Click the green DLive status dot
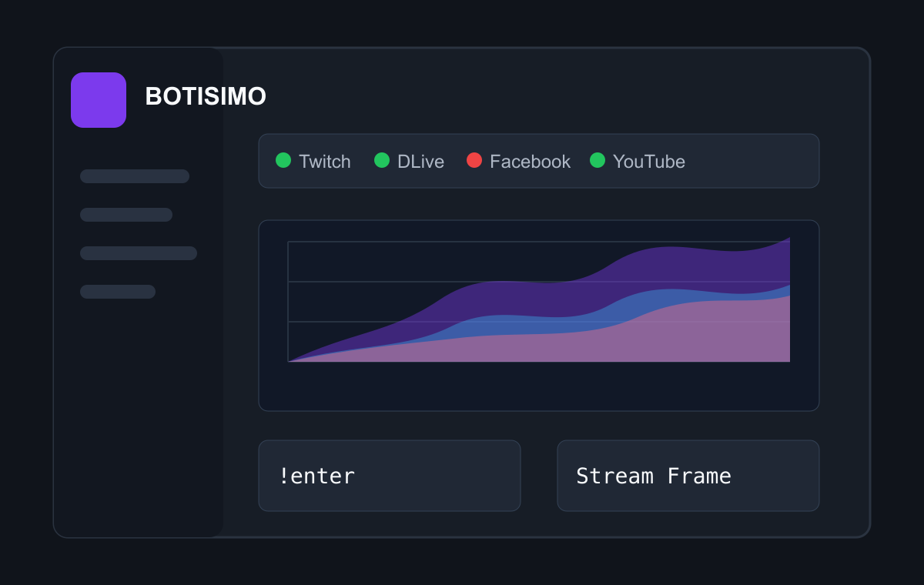This screenshot has width=924, height=585. tap(382, 160)
